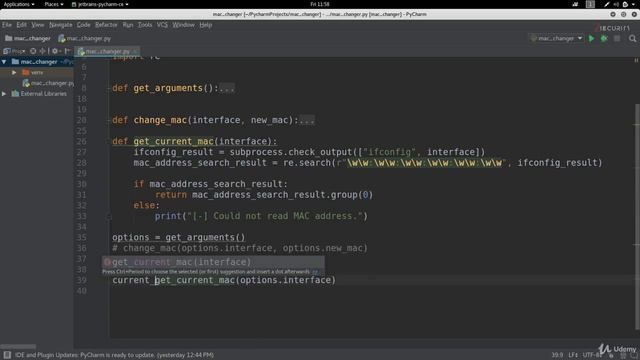The width and height of the screenshot is (640, 360).
Task: Click the Scroll from Source target icon
Action: click(33, 51)
